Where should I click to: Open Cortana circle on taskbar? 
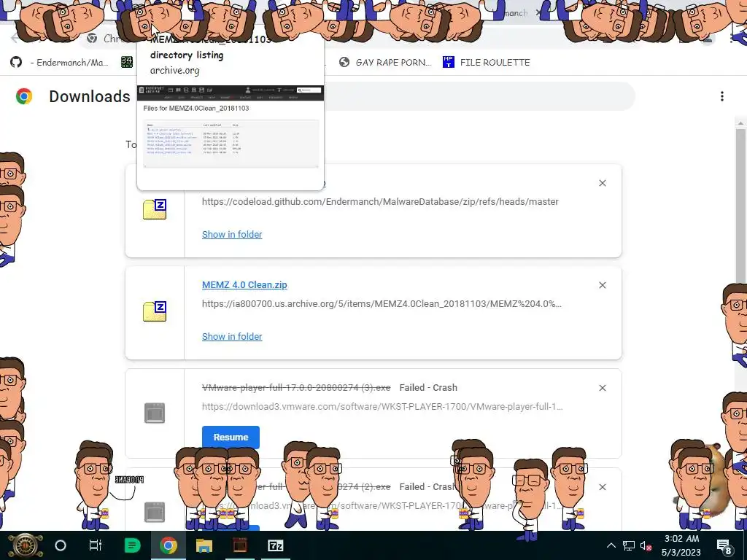61,545
